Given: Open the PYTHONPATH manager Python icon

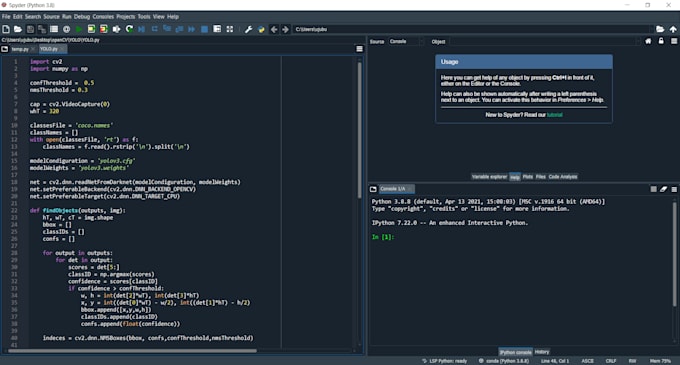Looking at the screenshot, I should [x=261, y=29].
